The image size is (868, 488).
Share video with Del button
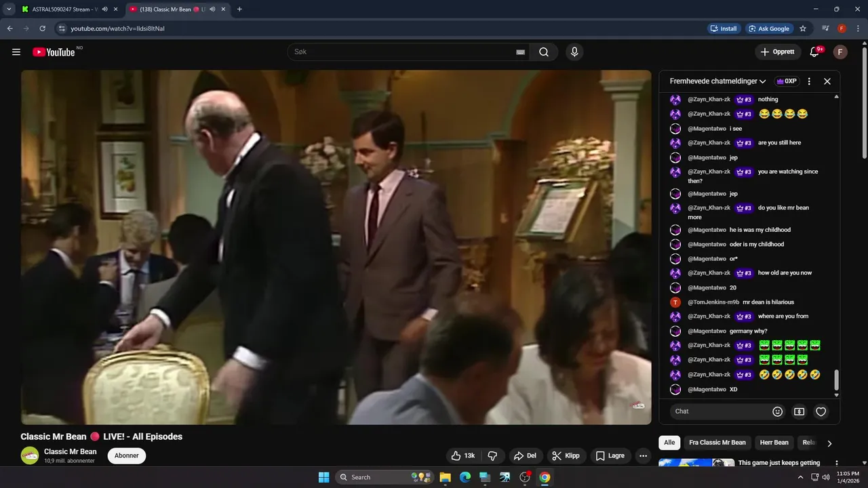pos(525,456)
